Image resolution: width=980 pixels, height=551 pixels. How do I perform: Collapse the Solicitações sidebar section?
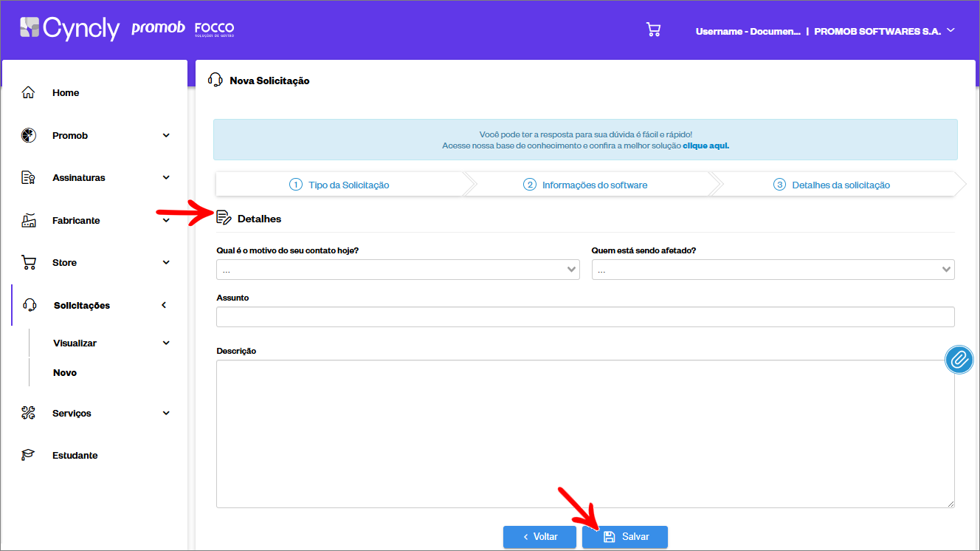[x=164, y=305]
